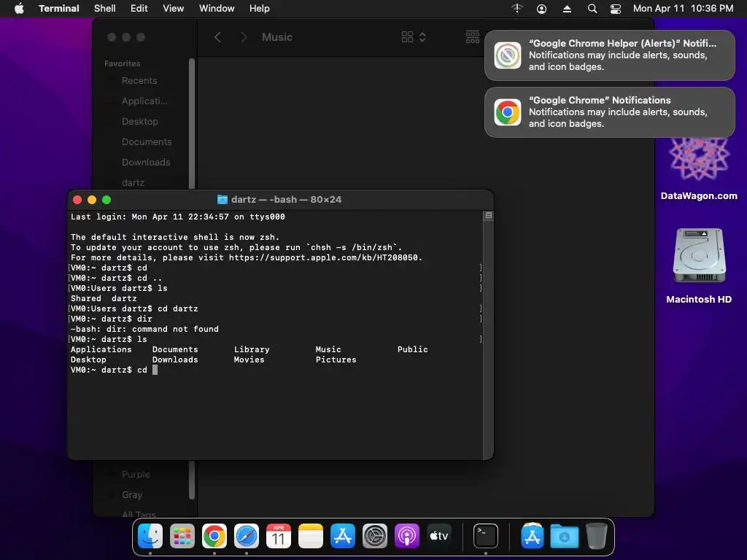The image size is (747, 560).
Task: Open Launchpad in the Dock
Action: (182, 536)
